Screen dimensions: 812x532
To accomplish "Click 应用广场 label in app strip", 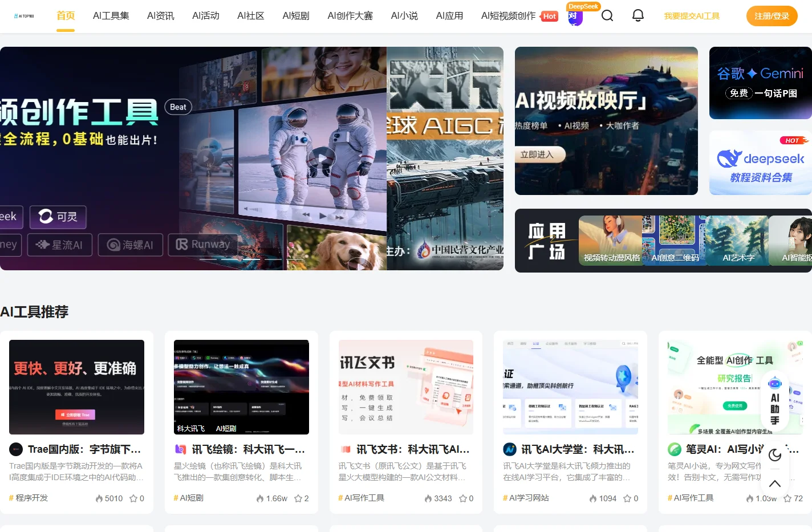I will pyautogui.click(x=547, y=241).
